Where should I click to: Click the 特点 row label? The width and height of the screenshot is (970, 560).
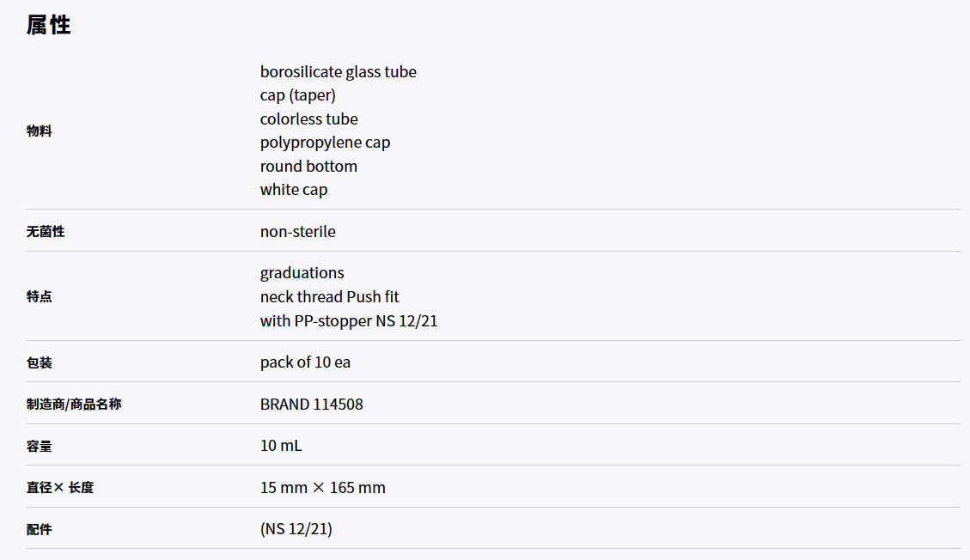click(39, 296)
